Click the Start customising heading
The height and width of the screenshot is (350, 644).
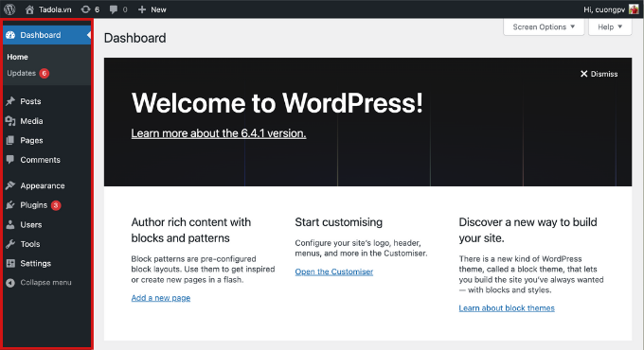click(x=338, y=222)
